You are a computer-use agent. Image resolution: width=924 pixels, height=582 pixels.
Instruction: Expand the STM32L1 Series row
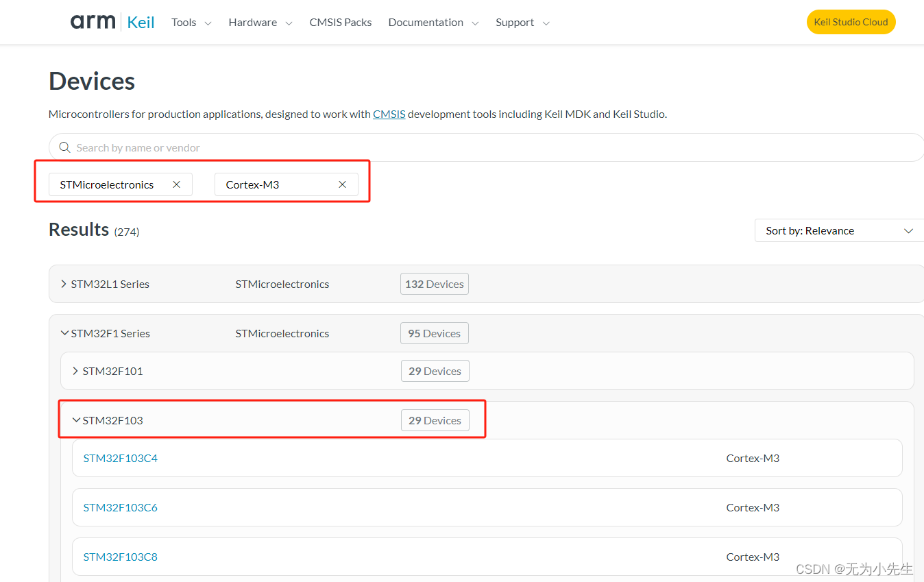(64, 284)
